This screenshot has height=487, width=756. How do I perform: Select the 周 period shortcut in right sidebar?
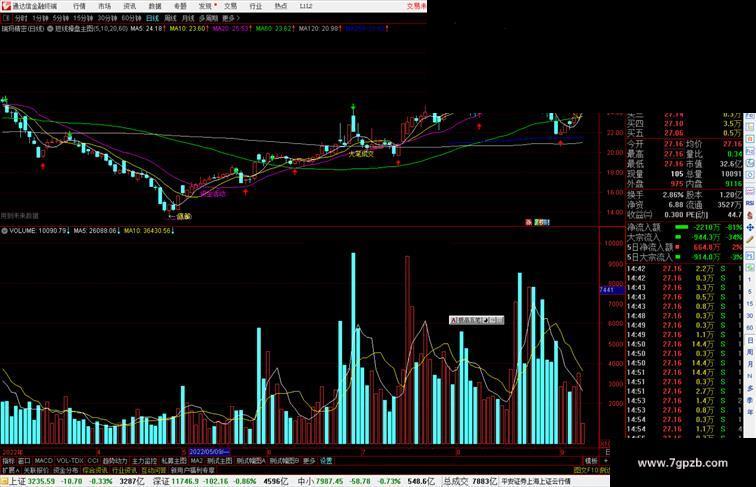[x=750, y=352]
